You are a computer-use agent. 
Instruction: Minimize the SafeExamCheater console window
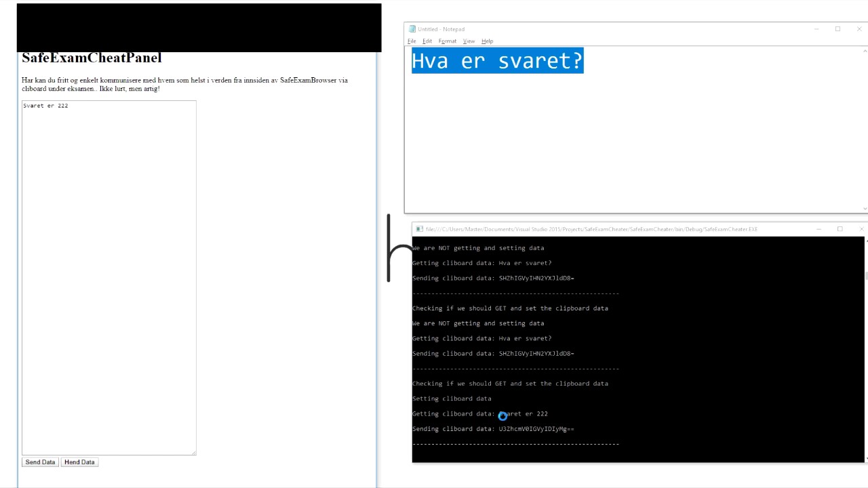click(818, 229)
